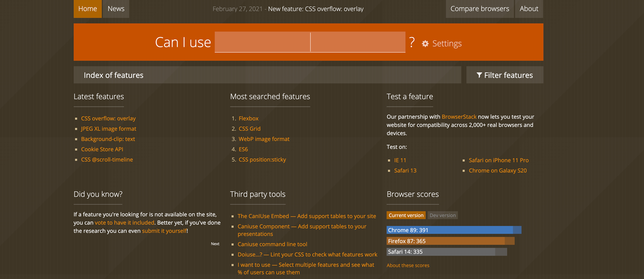Show next Did you know tip
Viewport: 644px width, 279px height.
tap(215, 244)
